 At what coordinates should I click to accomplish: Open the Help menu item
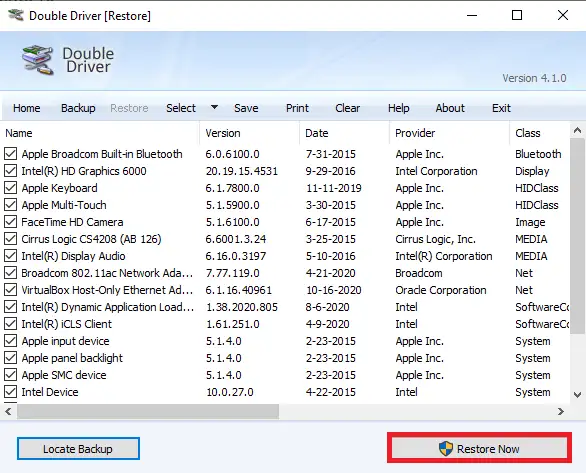coord(398,108)
